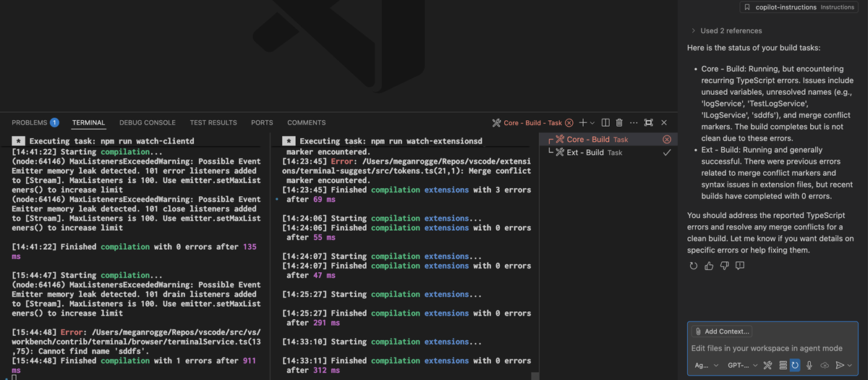Click the 'npm run watch-clientd' executing task line
Image resolution: width=868 pixels, height=380 pixels.
coord(112,141)
